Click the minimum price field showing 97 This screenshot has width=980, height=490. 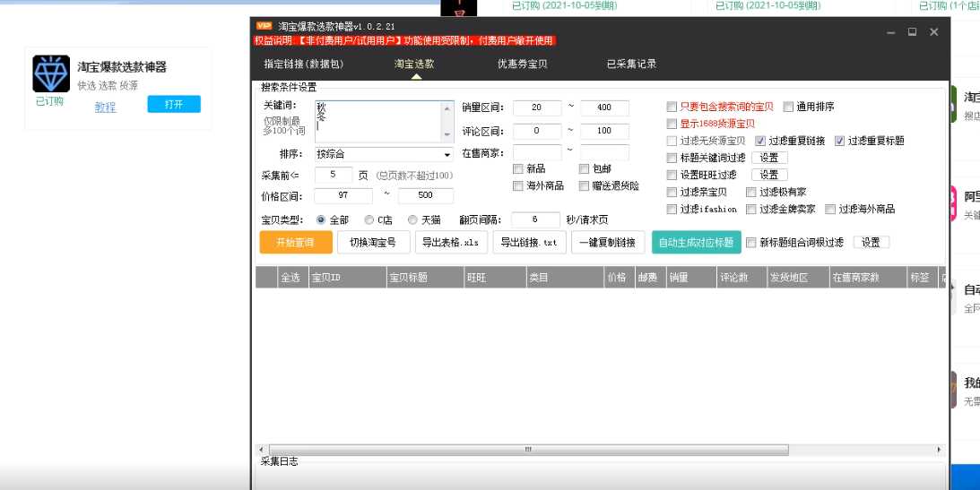[343, 195]
